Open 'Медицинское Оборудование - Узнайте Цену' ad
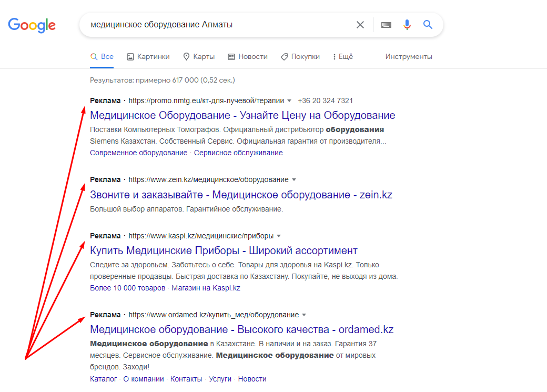This screenshot has height=392, width=547. point(242,115)
